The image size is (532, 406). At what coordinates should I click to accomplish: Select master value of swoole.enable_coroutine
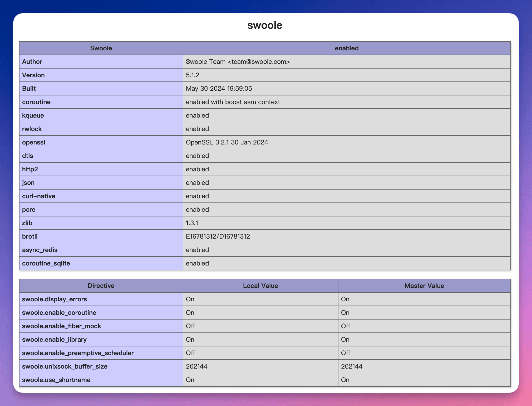pyautogui.click(x=345, y=313)
